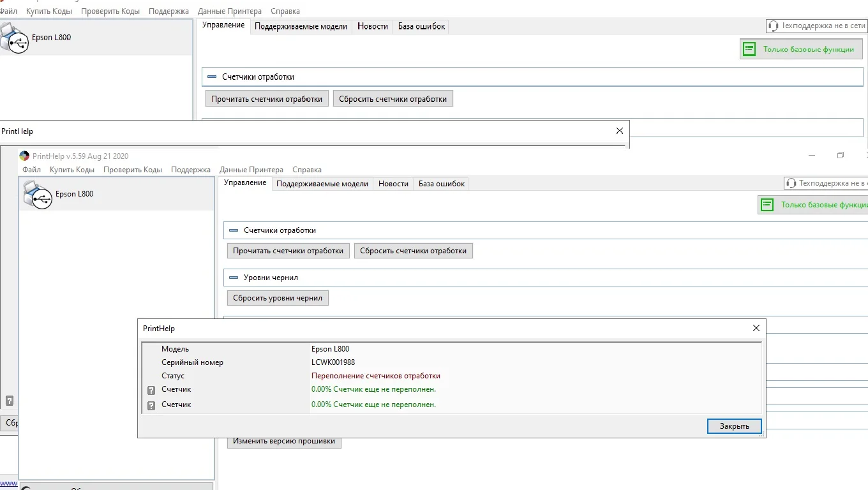The image size is (868, 490).
Task: Click Сбросить уровни чернил button
Action: coord(278,298)
